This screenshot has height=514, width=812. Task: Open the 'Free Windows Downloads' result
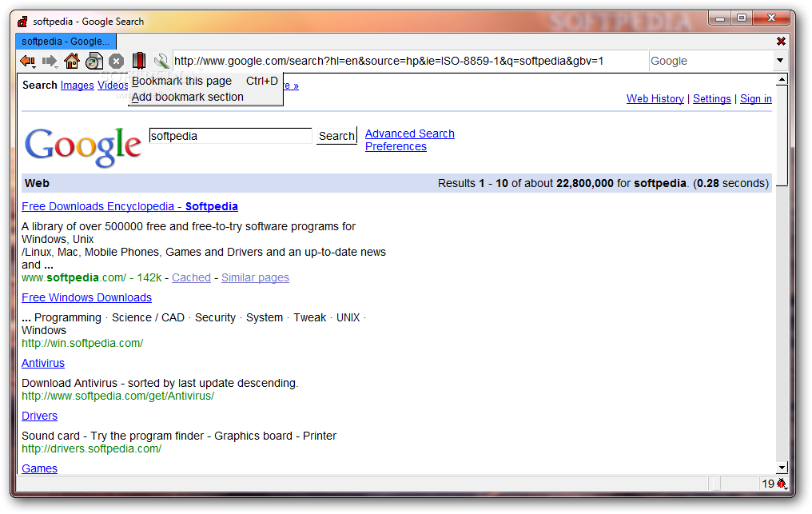coord(86,297)
